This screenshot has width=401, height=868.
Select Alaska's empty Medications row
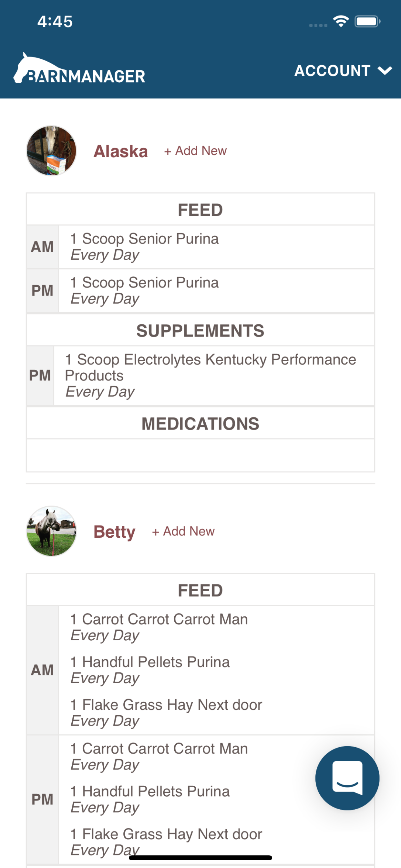click(200, 455)
